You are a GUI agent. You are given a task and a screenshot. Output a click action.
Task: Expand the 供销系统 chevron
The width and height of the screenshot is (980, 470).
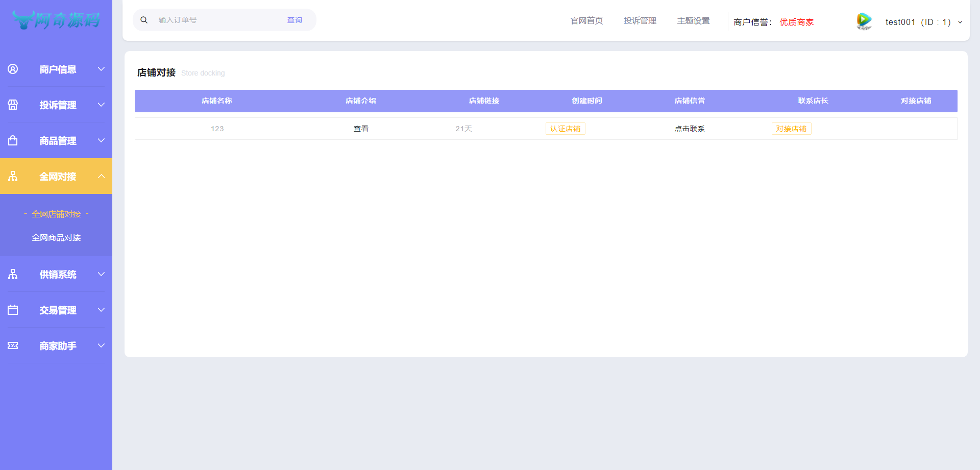pyautogui.click(x=101, y=274)
